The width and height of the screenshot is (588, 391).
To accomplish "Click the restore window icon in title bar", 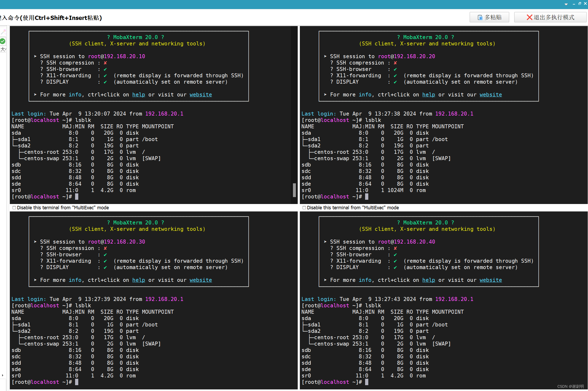I will pos(580,4).
